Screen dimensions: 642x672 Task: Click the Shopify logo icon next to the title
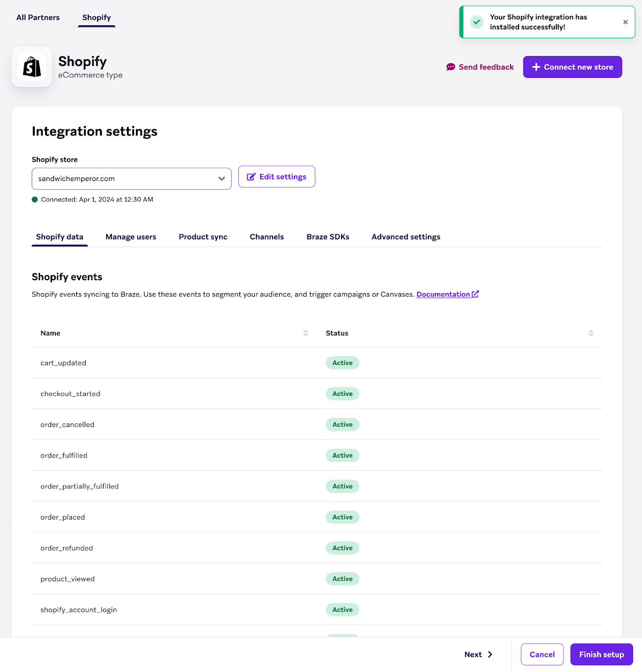pos(32,67)
